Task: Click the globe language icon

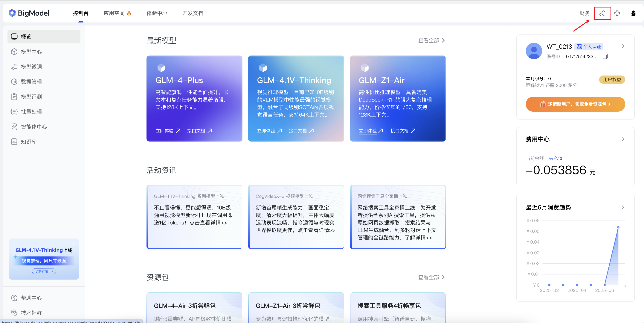Action: (617, 13)
